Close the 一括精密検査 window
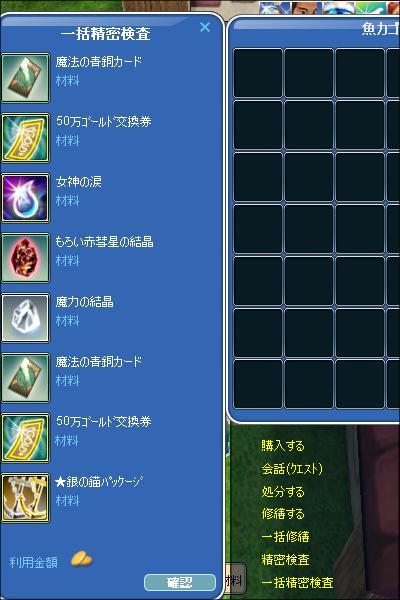 pos(205,27)
